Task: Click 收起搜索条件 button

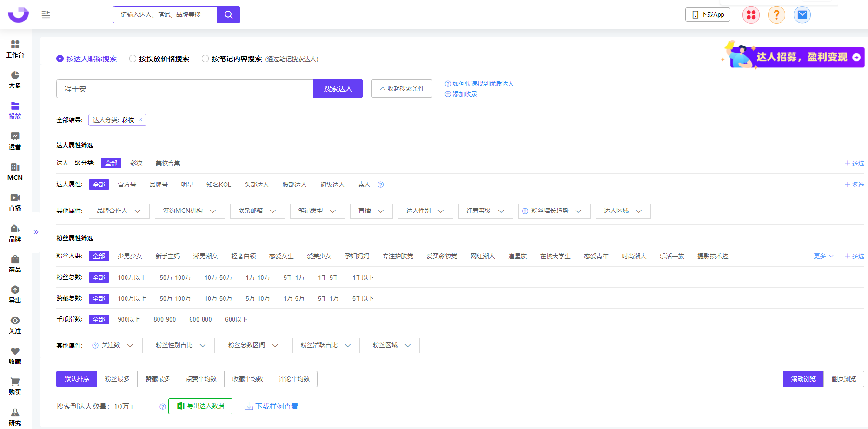Action: [x=402, y=89]
